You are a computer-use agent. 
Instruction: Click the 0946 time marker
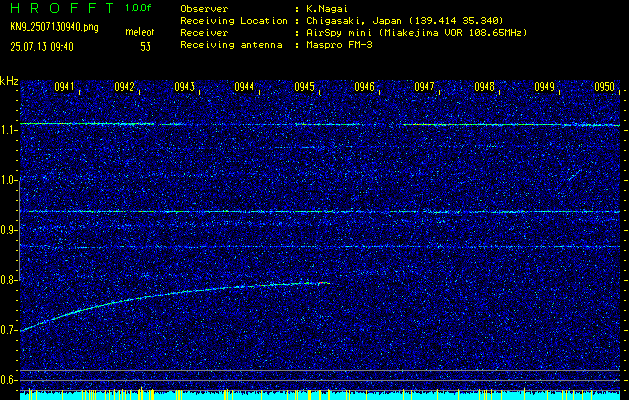pos(364,87)
